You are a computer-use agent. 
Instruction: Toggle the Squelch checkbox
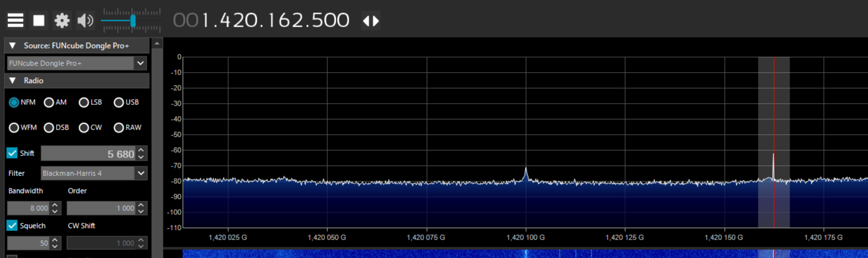point(12,226)
